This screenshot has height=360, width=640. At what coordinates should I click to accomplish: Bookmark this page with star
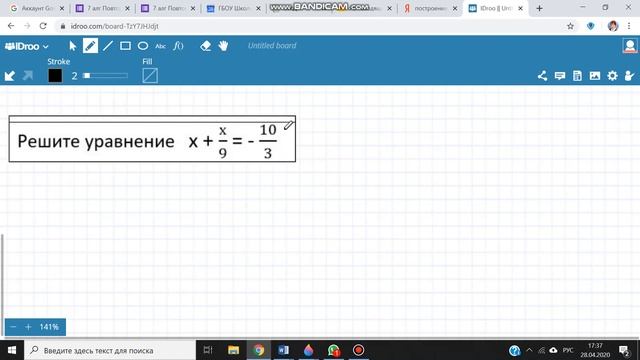point(570,26)
